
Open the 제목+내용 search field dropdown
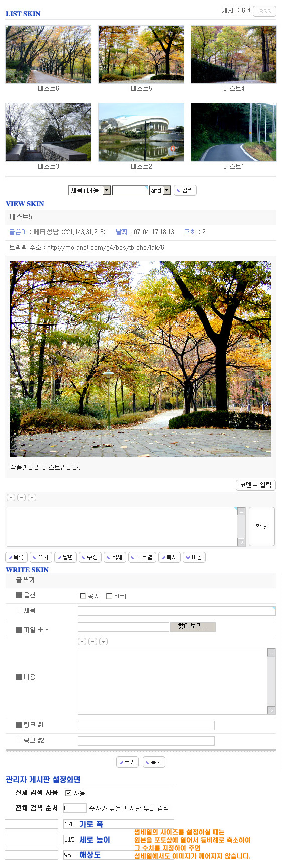pos(89,190)
